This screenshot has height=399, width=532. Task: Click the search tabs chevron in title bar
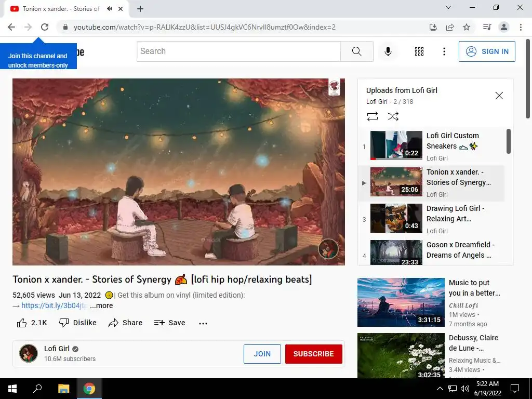[448, 7]
